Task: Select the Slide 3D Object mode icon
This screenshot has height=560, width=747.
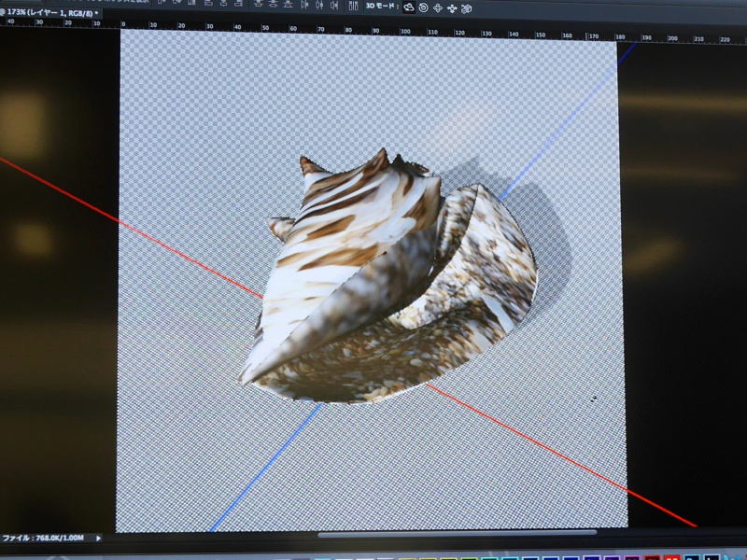Action: point(452,8)
